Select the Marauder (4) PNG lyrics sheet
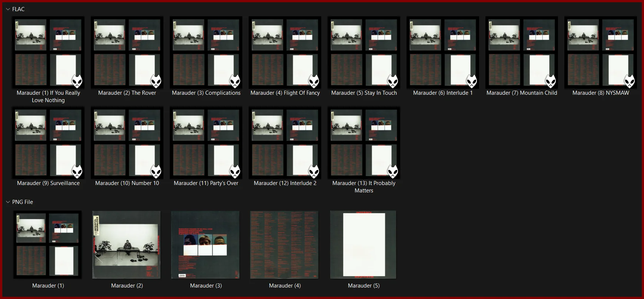This screenshot has height=299, width=644. pyautogui.click(x=284, y=245)
